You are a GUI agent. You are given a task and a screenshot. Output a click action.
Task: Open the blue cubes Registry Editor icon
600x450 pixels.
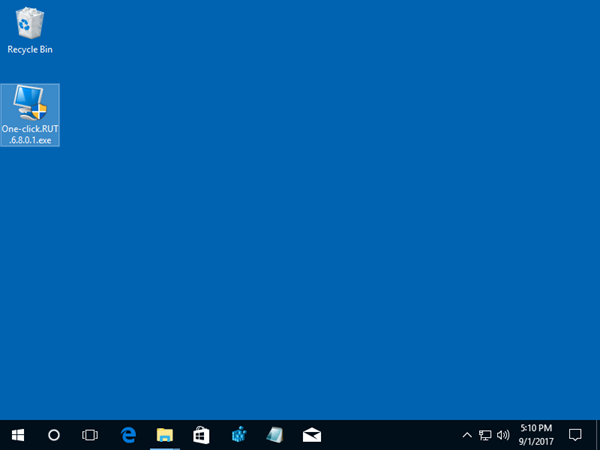click(238, 435)
